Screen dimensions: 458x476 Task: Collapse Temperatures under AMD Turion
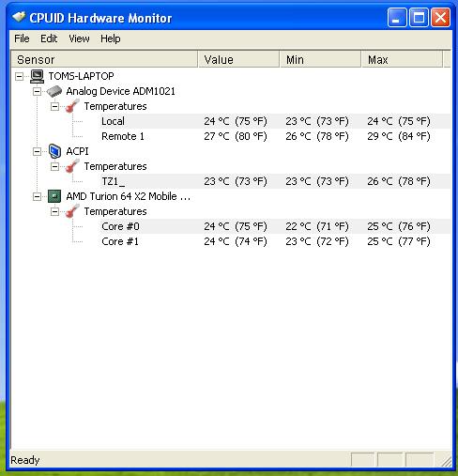[x=54, y=211]
